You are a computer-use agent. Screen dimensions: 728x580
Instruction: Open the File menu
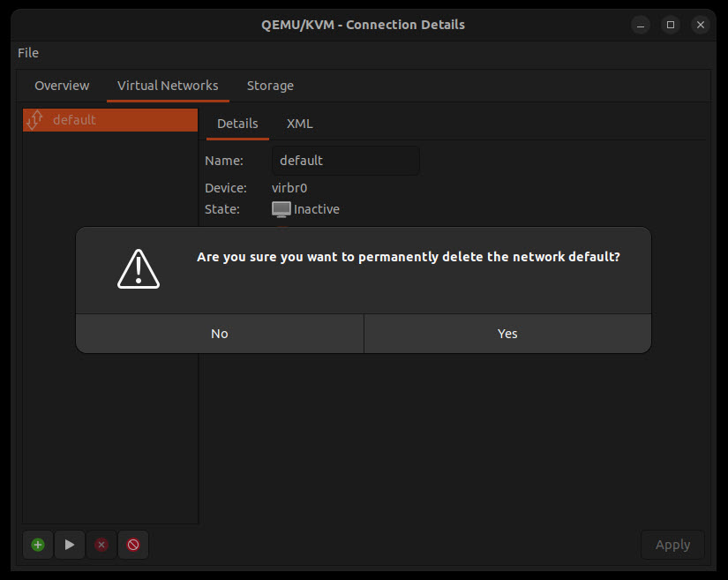27,53
